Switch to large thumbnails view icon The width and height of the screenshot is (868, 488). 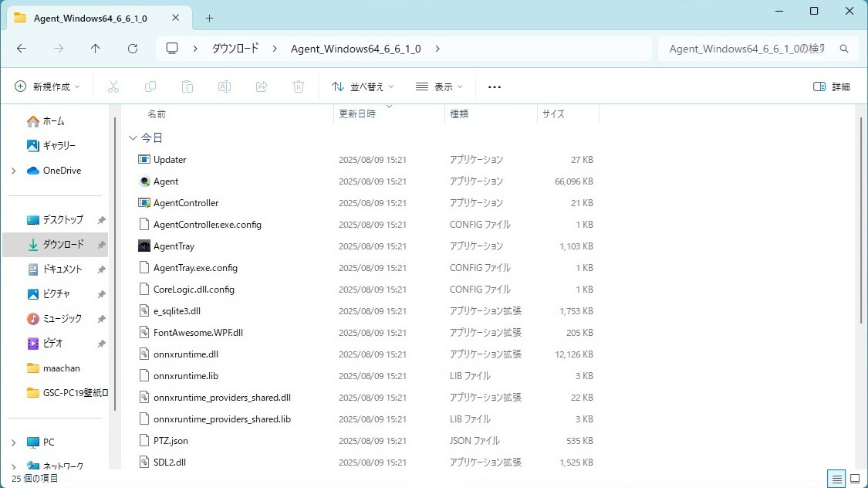(x=855, y=479)
